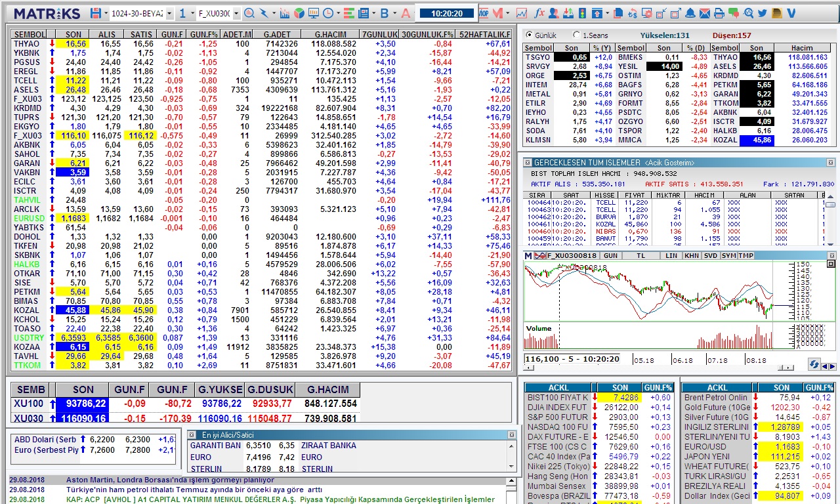This screenshot has height=504, width=840.
Task: Click the user accounts people icon
Action: tap(553, 13)
